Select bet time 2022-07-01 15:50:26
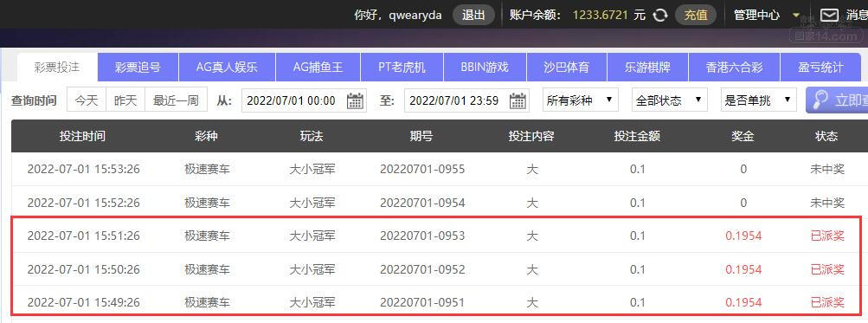The height and width of the screenshot is (323, 868). (84, 270)
